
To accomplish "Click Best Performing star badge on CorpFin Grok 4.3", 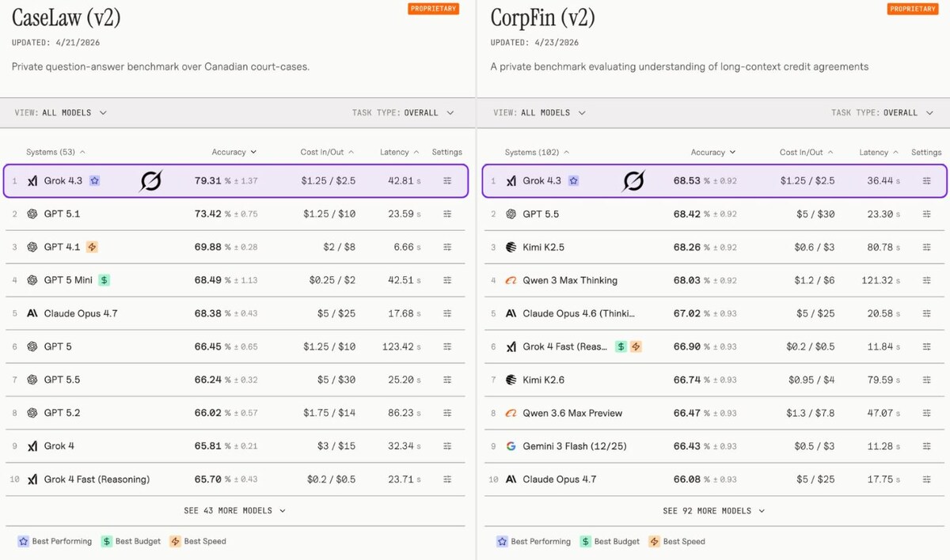I will tap(573, 181).
